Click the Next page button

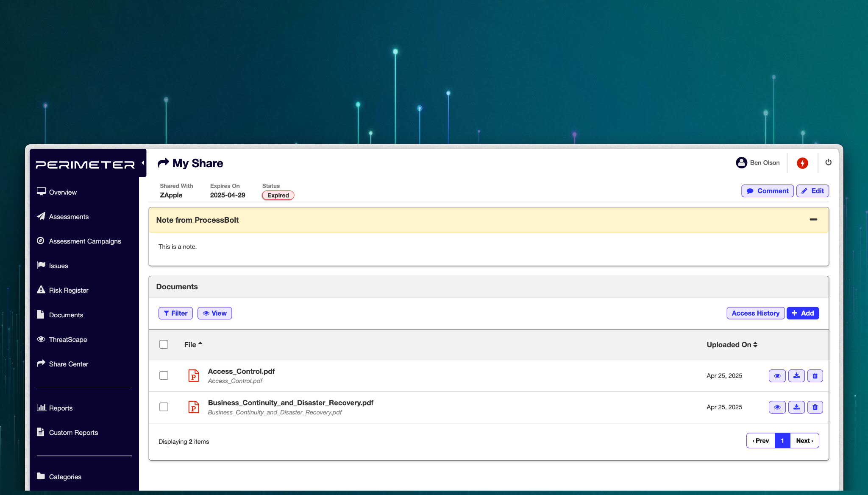pyautogui.click(x=804, y=441)
